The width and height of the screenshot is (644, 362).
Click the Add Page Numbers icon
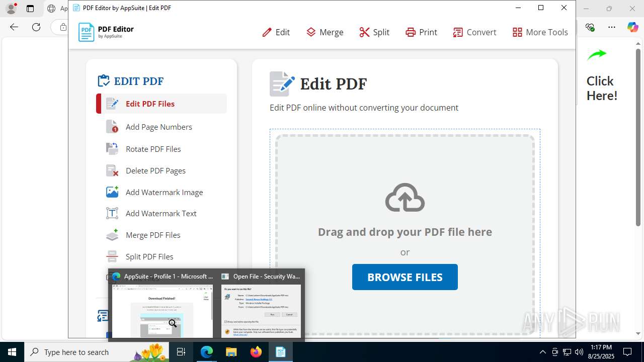tap(112, 127)
